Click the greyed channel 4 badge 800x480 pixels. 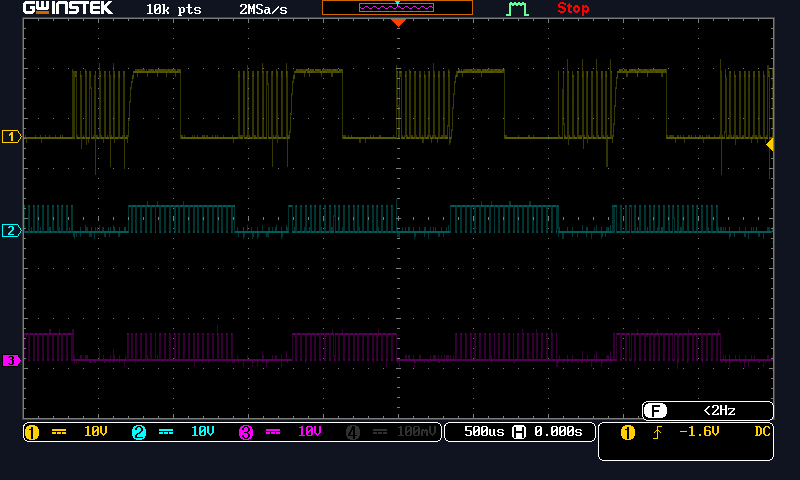(353, 433)
